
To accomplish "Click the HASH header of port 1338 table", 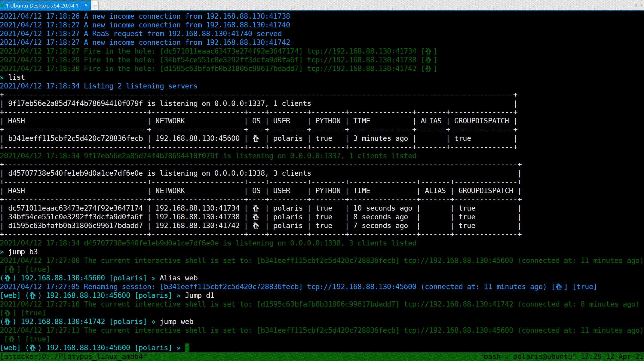I will 17,191.
